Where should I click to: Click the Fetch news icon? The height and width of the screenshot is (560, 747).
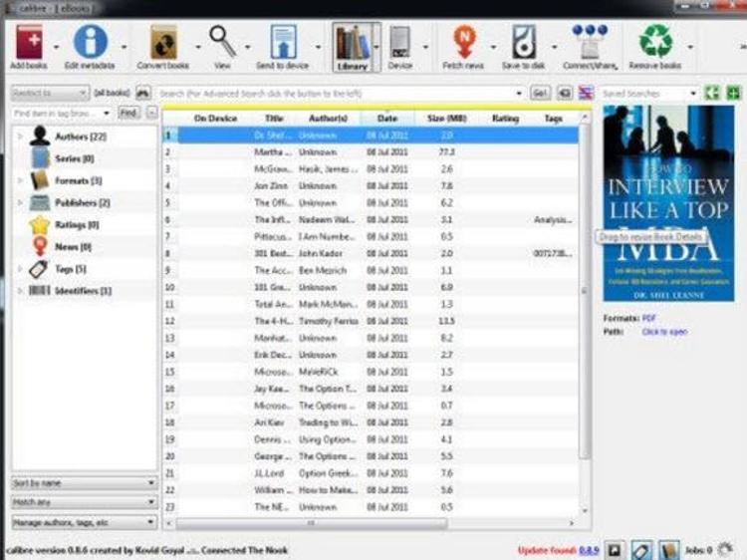point(463,43)
